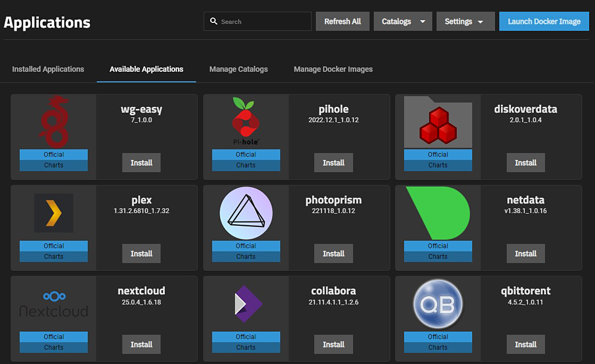Click the Official Charts badge under qbittorent
595x364 pixels.
click(x=438, y=342)
